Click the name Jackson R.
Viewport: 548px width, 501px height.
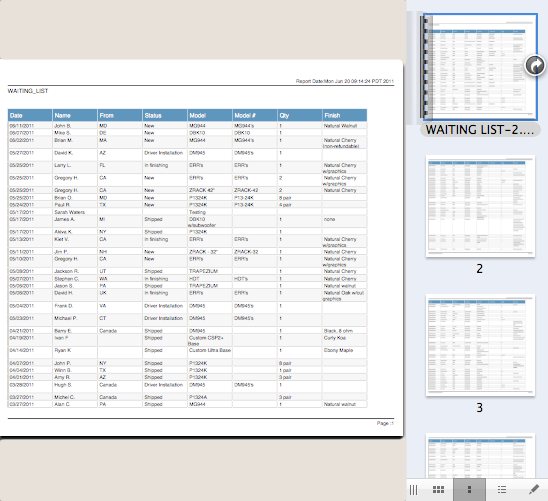coord(66,271)
